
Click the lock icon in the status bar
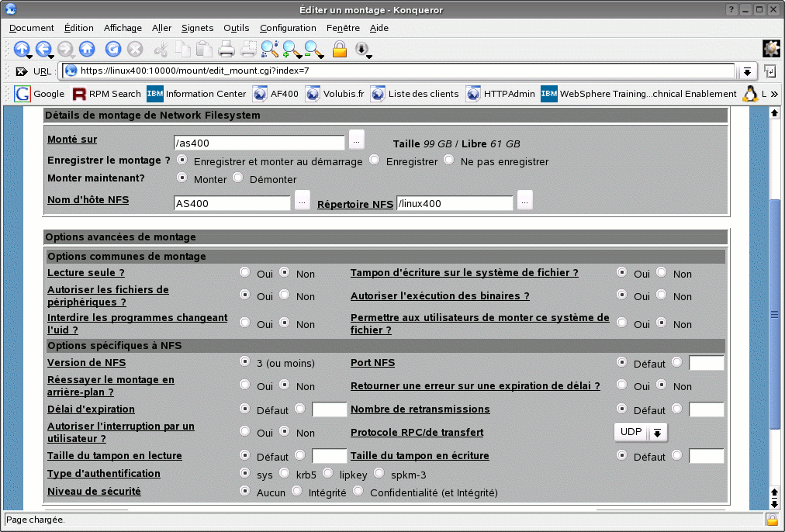(x=772, y=520)
